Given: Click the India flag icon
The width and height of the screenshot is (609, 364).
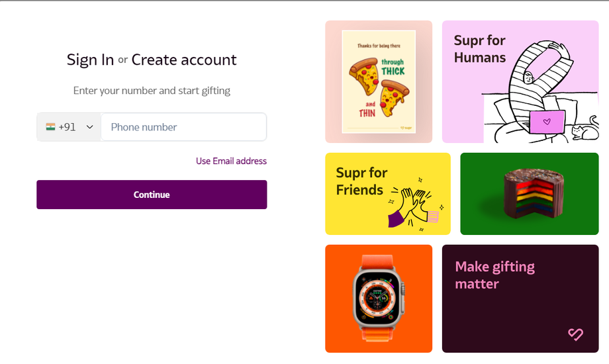Looking at the screenshot, I should (x=50, y=127).
